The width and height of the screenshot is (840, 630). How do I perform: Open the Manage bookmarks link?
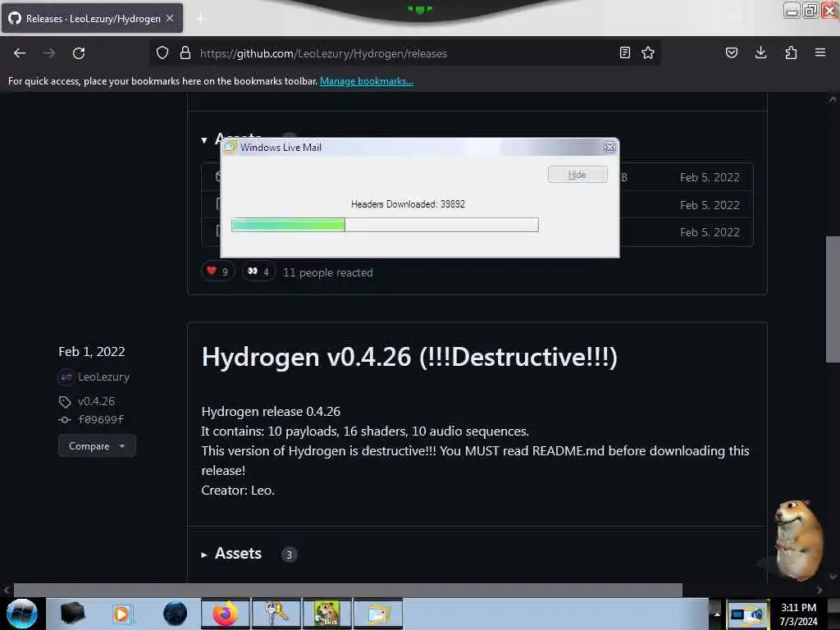pos(367,81)
